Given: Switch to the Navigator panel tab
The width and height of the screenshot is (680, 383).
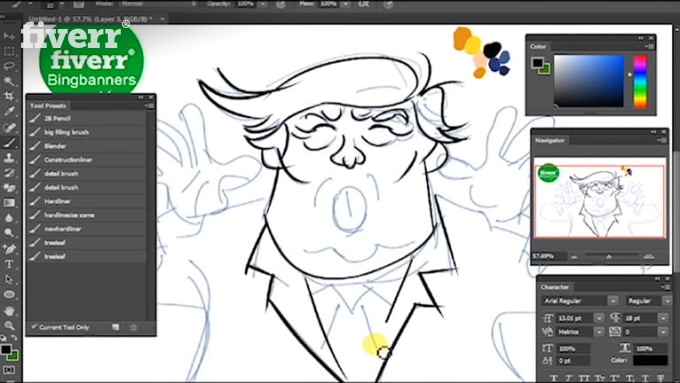Looking at the screenshot, I should point(549,140).
